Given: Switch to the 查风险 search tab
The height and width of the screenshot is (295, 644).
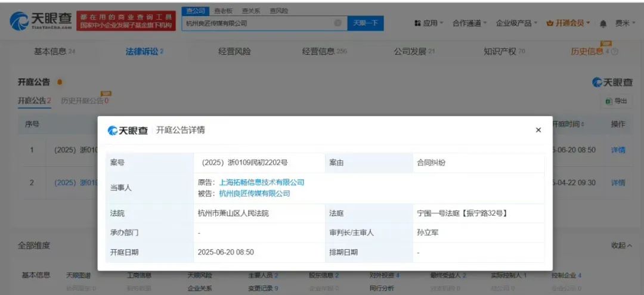Looking at the screenshot, I should click(279, 11).
